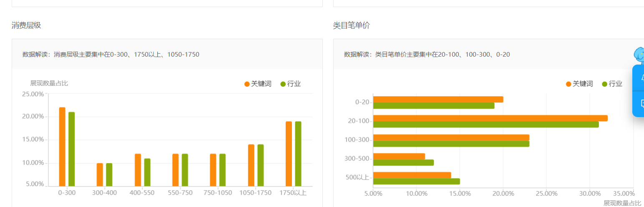Click the blue mascot assistant icon

pyautogui.click(x=639, y=55)
